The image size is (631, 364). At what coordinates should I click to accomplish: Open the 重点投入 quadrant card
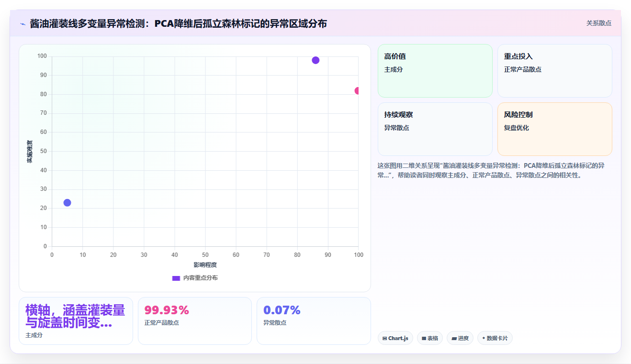pos(555,71)
